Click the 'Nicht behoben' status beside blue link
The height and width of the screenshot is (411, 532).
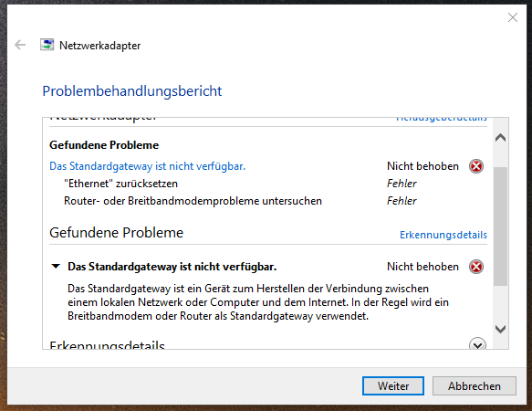click(422, 166)
